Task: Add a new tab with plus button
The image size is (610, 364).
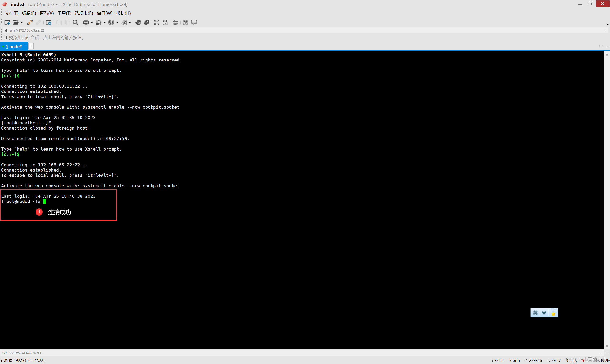Action: coord(31,46)
